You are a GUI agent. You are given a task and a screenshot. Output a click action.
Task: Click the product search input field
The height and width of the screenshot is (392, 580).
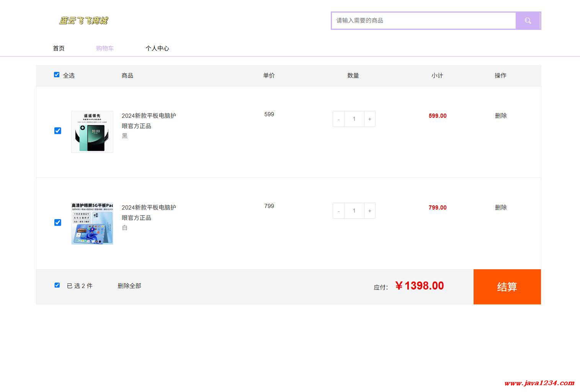pyautogui.click(x=423, y=21)
